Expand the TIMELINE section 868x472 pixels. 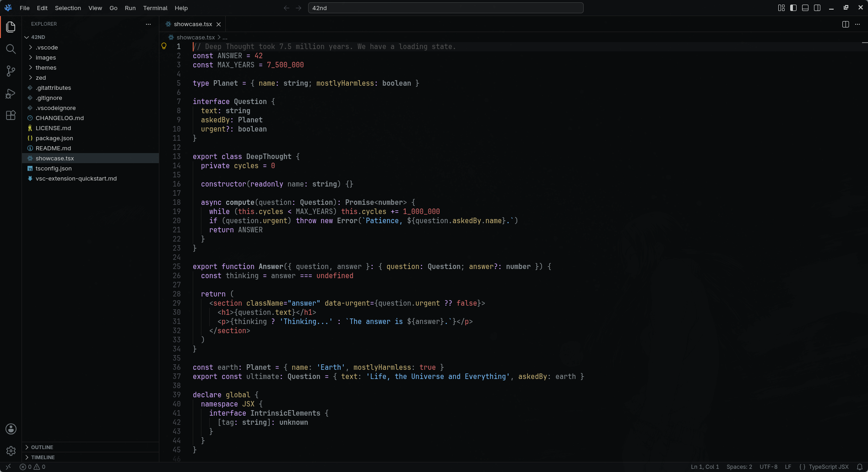pos(90,457)
